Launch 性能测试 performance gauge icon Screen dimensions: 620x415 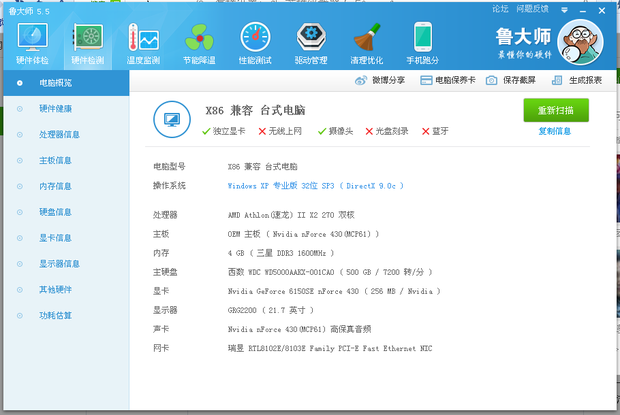[255, 43]
